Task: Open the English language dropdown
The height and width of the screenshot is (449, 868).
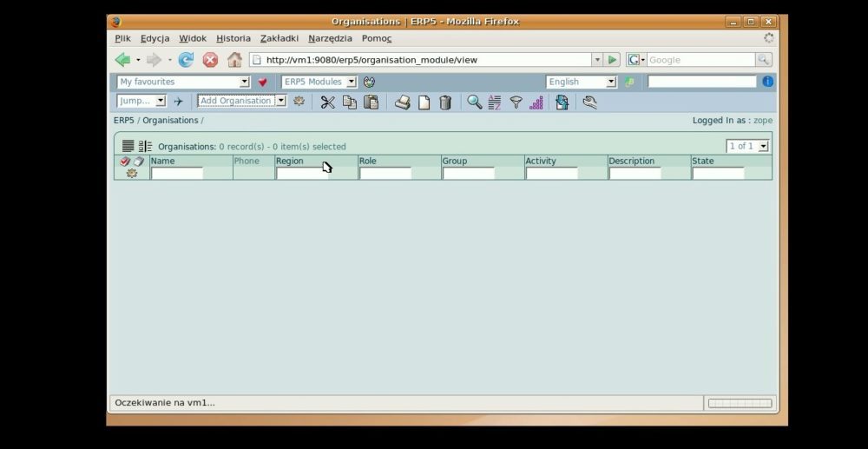Action: (581, 82)
